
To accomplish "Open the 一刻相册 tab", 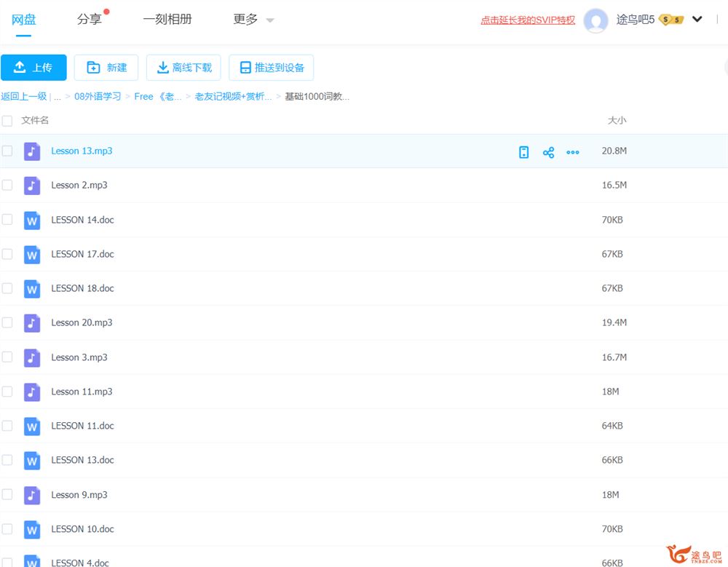I will tap(167, 20).
